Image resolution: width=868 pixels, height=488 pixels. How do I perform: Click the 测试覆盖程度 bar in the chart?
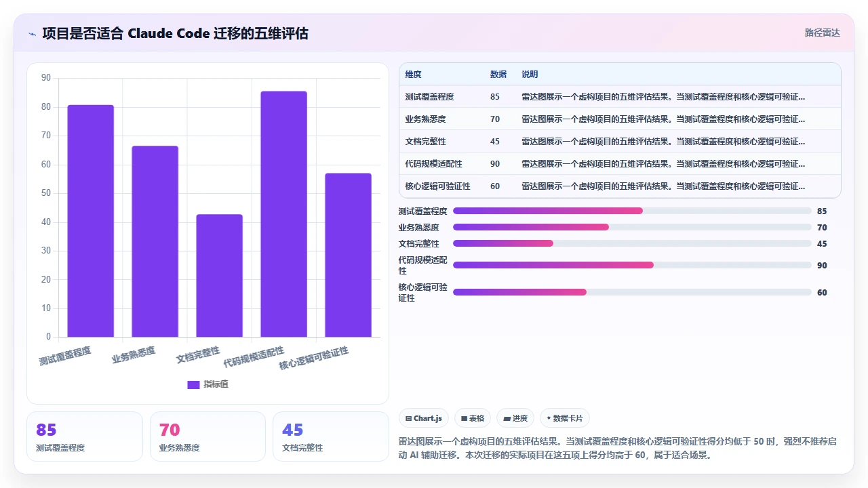point(90,221)
